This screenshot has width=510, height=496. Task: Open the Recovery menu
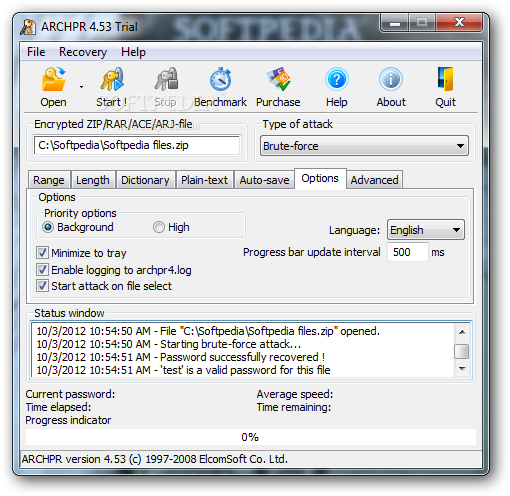pyautogui.click(x=83, y=52)
